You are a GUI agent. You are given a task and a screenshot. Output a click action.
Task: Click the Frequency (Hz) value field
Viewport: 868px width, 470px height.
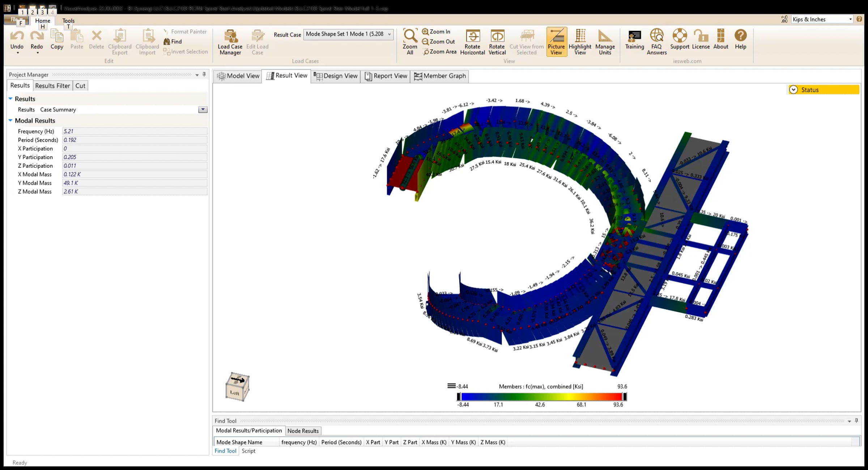tap(135, 131)
